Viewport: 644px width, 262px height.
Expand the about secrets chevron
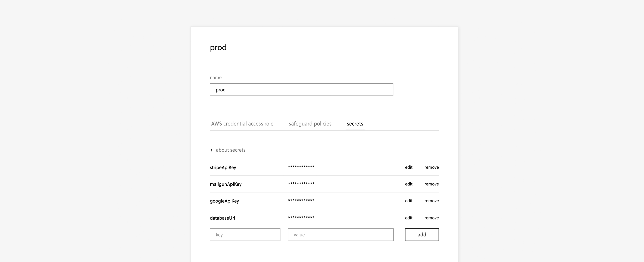point(212,150)
